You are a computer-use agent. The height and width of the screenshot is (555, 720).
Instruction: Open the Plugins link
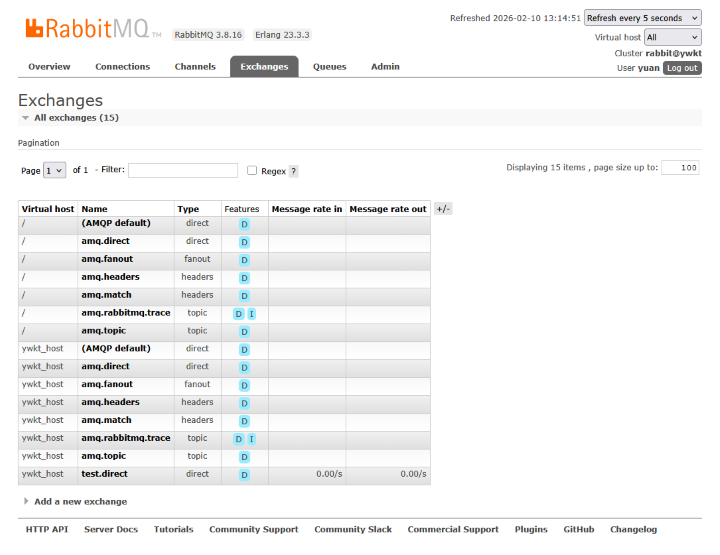point(531,529)
